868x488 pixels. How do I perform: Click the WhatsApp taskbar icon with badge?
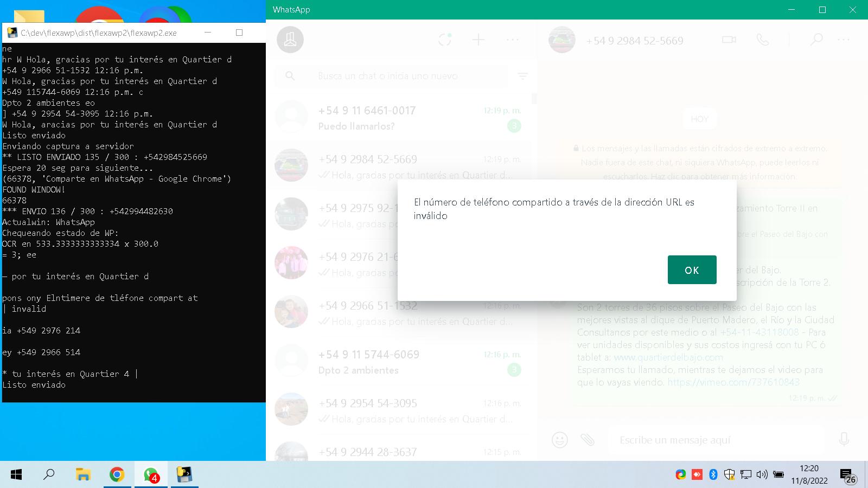(x=151, y=474)
